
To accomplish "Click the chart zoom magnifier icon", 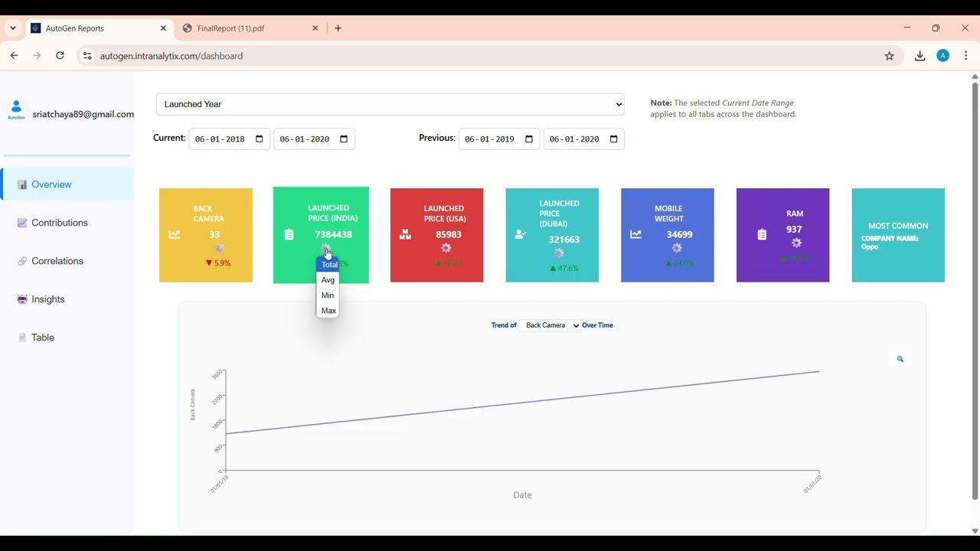I will point(900,359).
